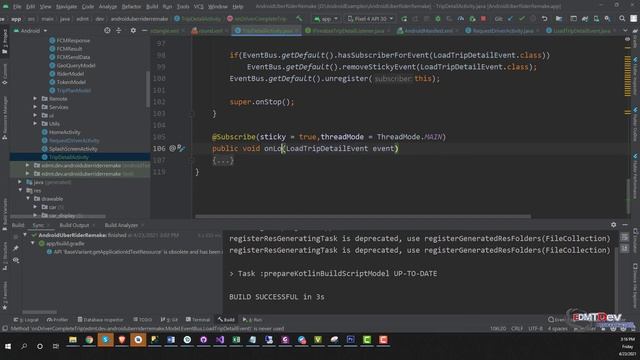Open the Logcat tool window

pyautogui.click(x=26, y=320)
